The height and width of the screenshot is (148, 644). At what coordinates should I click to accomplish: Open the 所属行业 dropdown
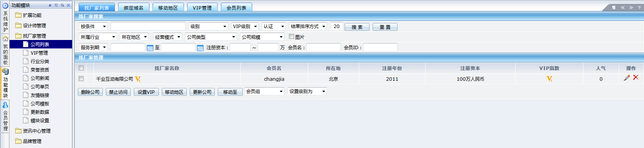pyautogui.click(x=98, y=37)
